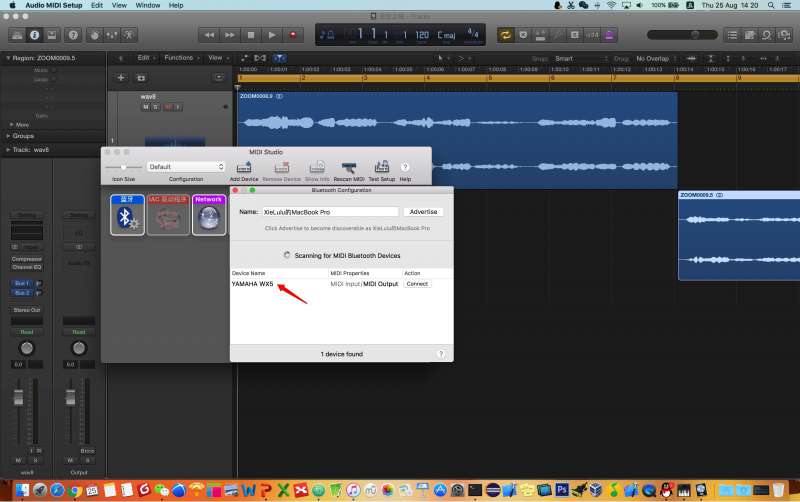Click the Add Device icon in MIDI Studio
Viewport: 800px width, 502px height.
243,167
